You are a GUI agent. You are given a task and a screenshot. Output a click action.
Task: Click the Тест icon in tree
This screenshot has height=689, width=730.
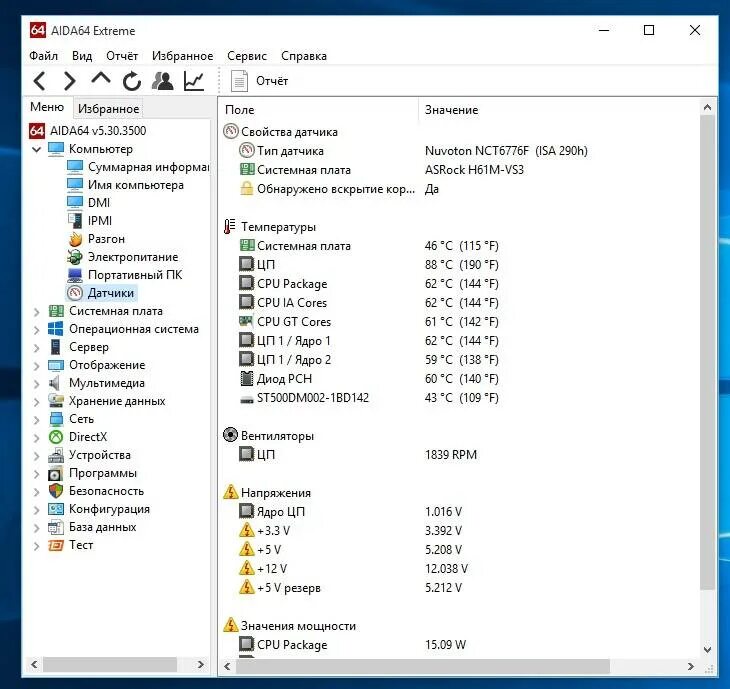56,545
